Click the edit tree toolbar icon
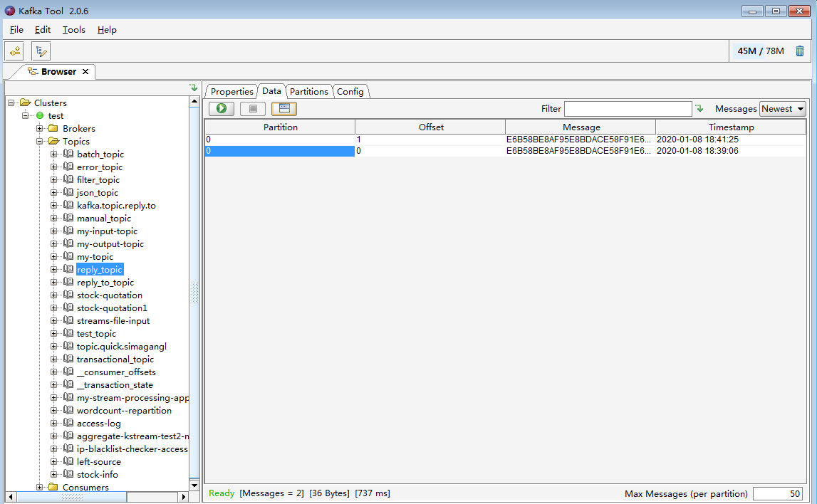Image resolution: width=817 pixels, height=504 pixels. (x=41, y=51)
